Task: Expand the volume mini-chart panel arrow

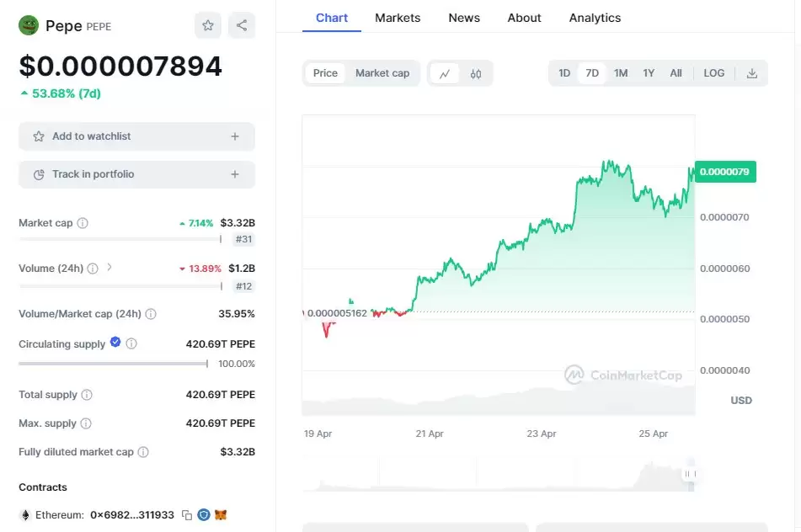Action: (x=691, y=473)
